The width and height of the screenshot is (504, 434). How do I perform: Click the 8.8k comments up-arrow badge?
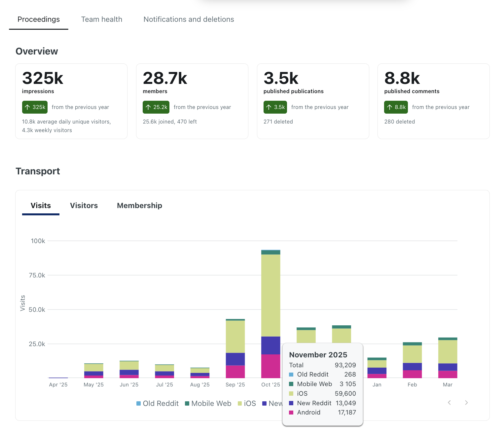tap(396, 107)
